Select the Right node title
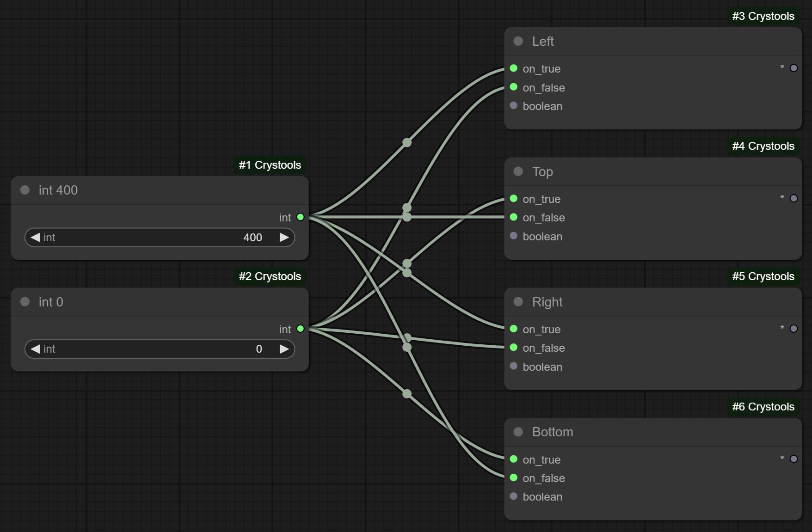Screen dimensions: 812x532 (547, 302)
